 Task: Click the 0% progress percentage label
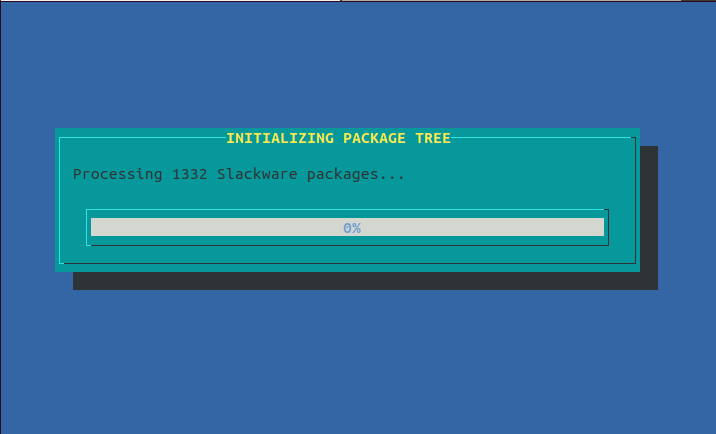coord(351,228)
